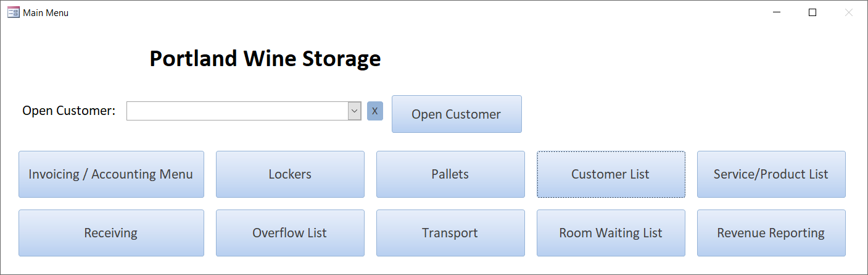Open the Lockers form

click(x=290, y=174)
